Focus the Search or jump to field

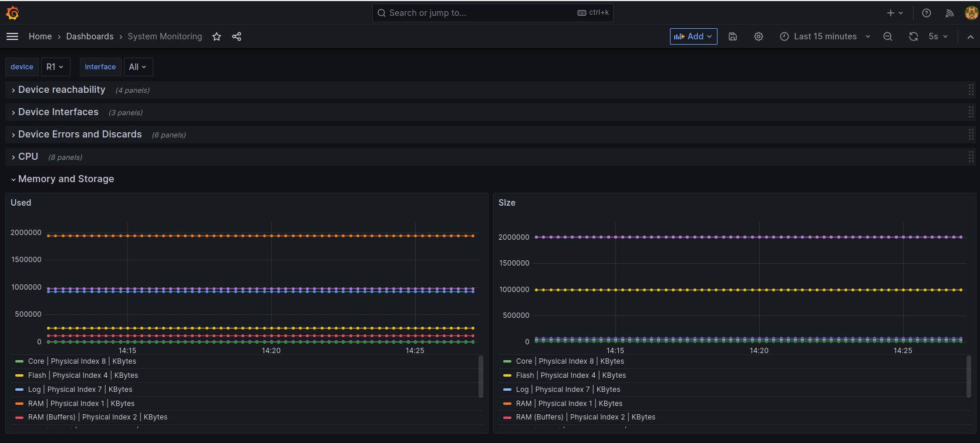[493, 13]
